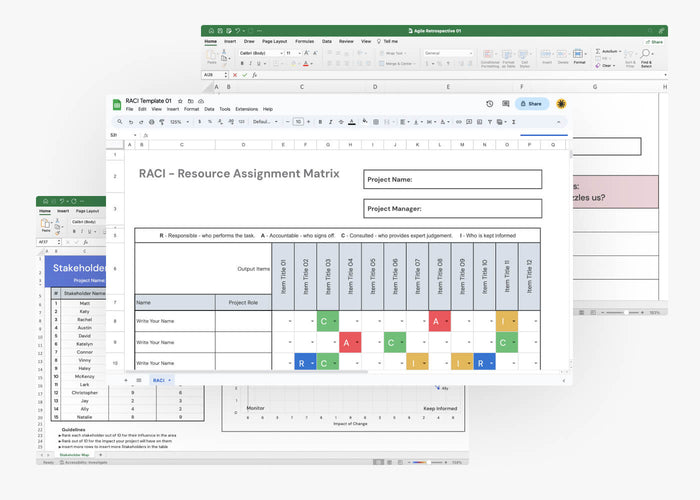Open the Format menu in Sheets
Screen dimensions: 700x500
(x=190, y=109)
